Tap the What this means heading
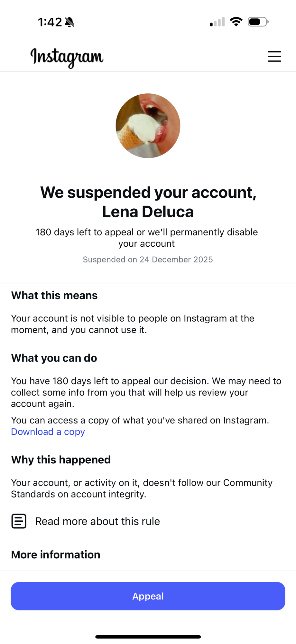The height and width of the screenshot is (644, 296). coord(54,295)
